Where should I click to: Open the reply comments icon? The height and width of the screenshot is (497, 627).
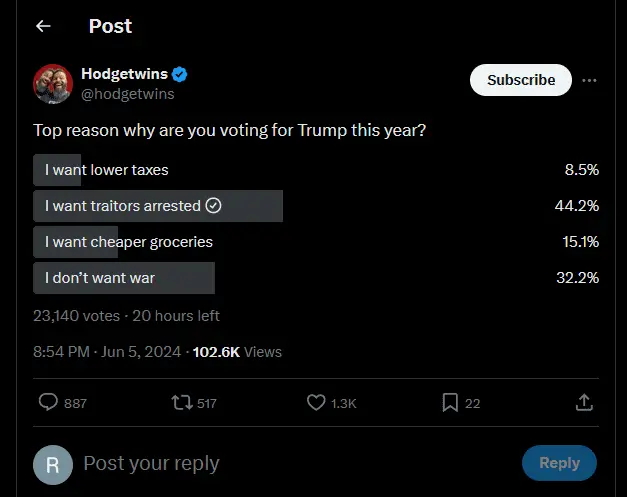pyautogui.click(x=48, y=402)
